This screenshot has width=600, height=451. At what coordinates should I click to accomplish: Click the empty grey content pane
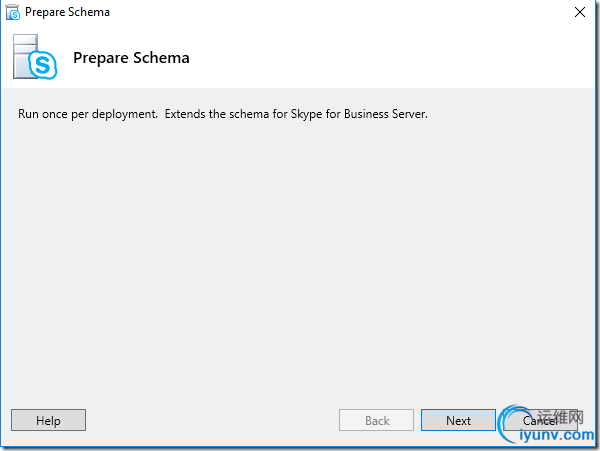(x=300, y=260)
